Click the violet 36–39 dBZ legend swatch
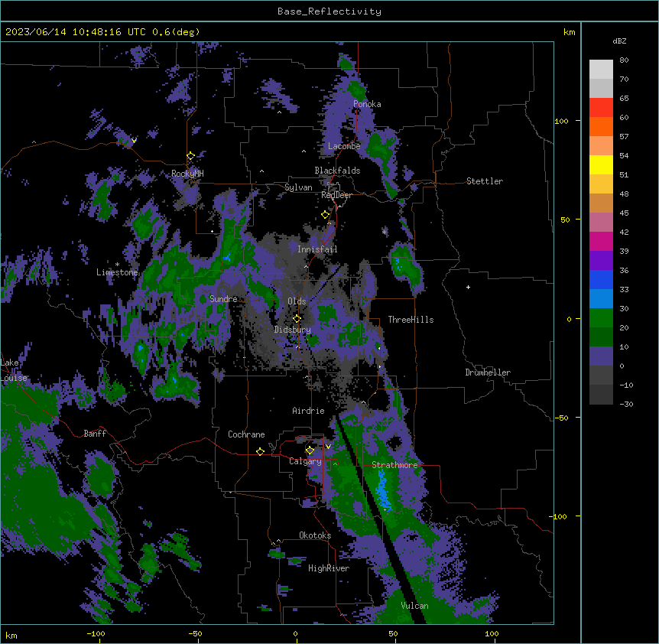 [601, 261]
